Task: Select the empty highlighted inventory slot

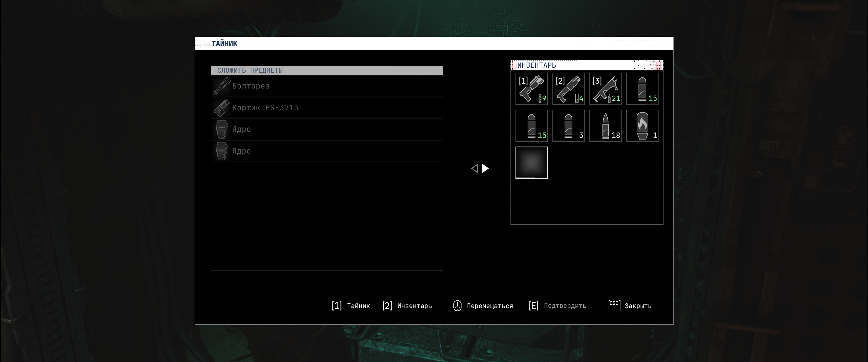Action: [x=531, y=163]
